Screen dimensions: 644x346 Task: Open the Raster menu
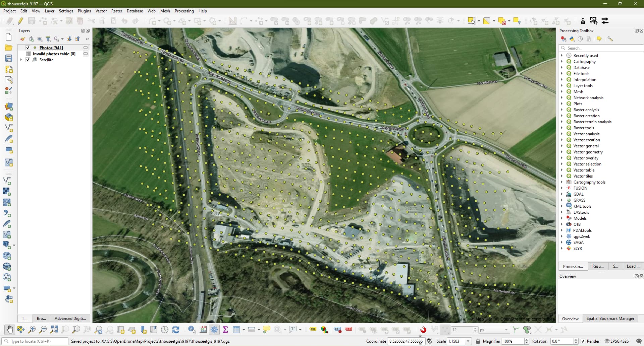click(x=116, y=11)
